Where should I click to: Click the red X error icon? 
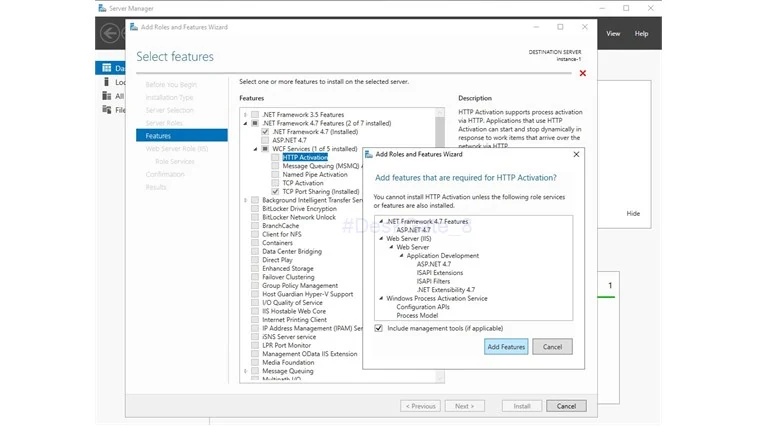[x=583, y=73]
